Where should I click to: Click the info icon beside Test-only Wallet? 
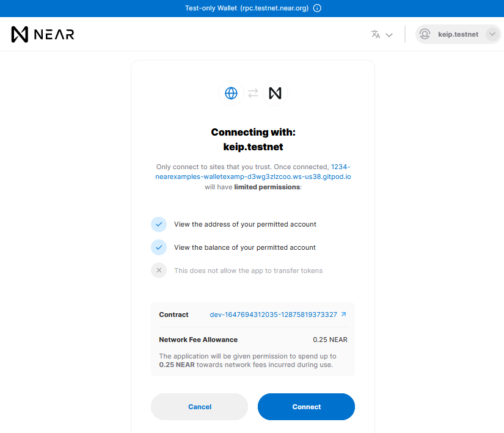click(x=317, y=9)
